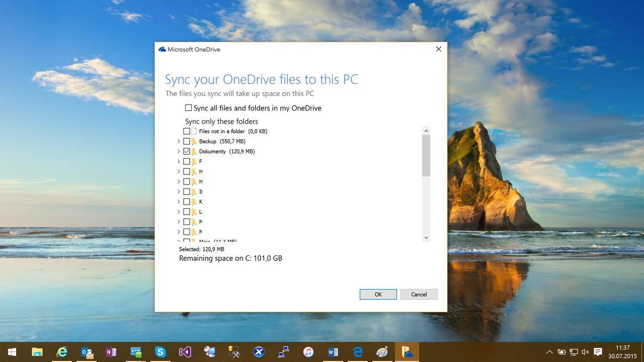Open the WTW app on the taskbar
Viewport: 644px width, 362px height.
(x=136, y=352)
